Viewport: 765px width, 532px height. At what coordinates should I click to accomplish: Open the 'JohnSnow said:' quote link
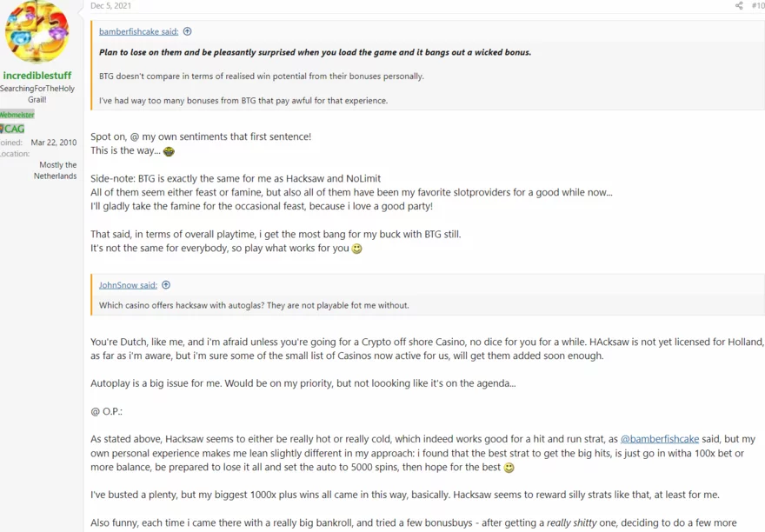[128, 285]
